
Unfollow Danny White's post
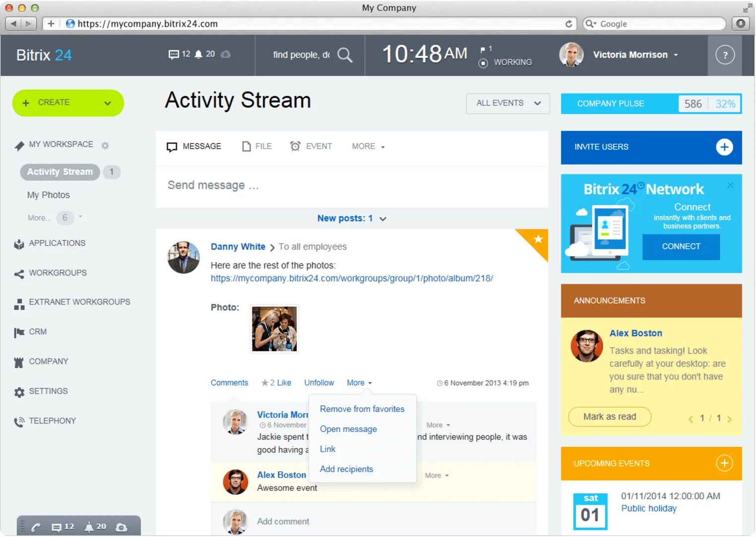click(319, 383)
